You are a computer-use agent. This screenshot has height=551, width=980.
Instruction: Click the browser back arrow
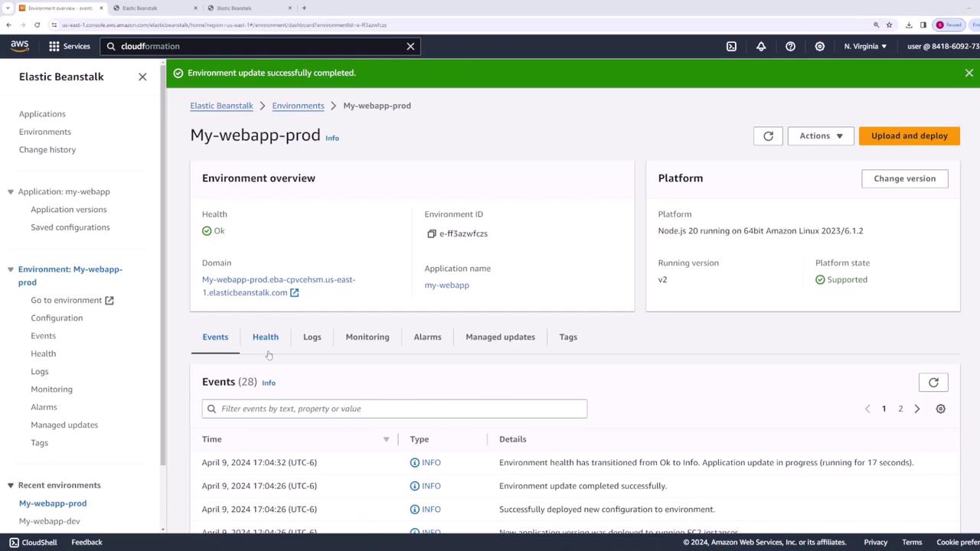pos(8,24)
